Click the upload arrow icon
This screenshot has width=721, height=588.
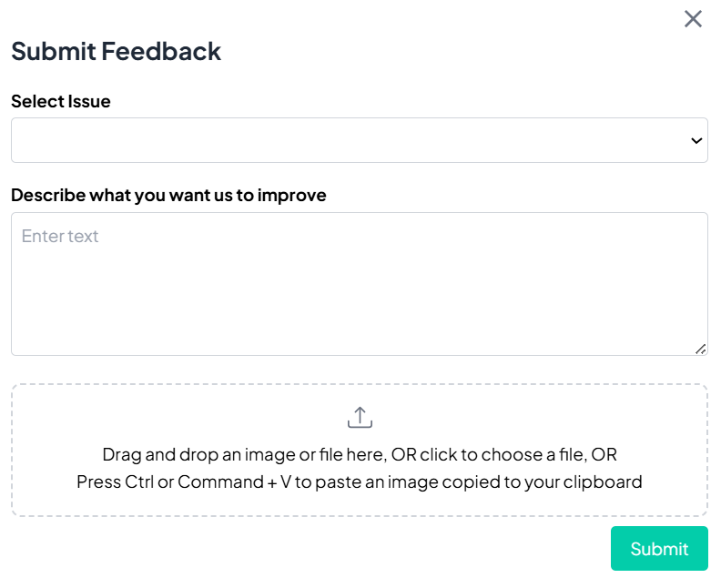pos(360,418)
